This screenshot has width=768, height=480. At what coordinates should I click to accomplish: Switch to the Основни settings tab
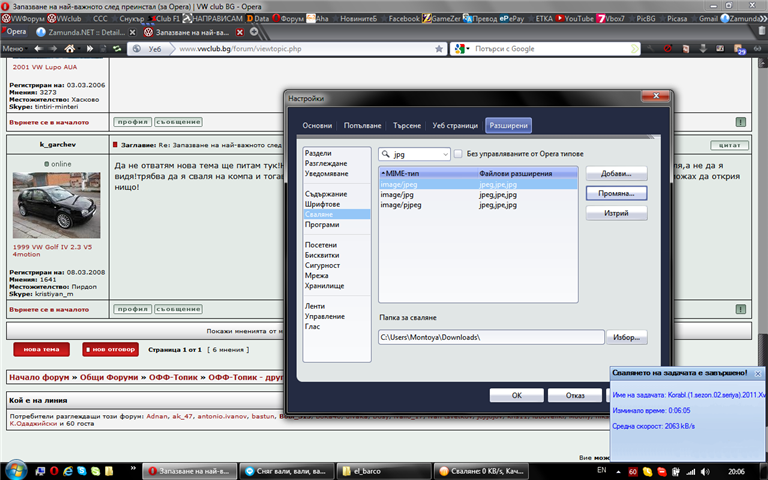317,125
